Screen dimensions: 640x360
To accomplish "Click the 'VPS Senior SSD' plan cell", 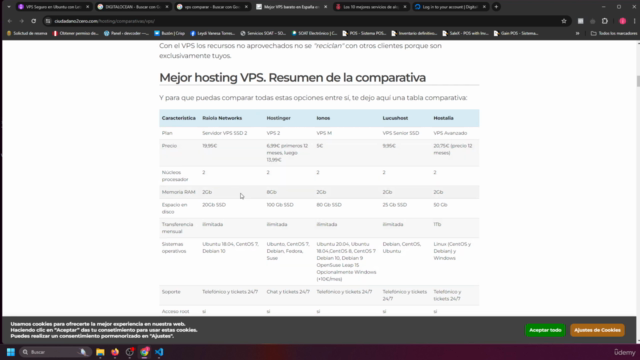I will (401, 133).
